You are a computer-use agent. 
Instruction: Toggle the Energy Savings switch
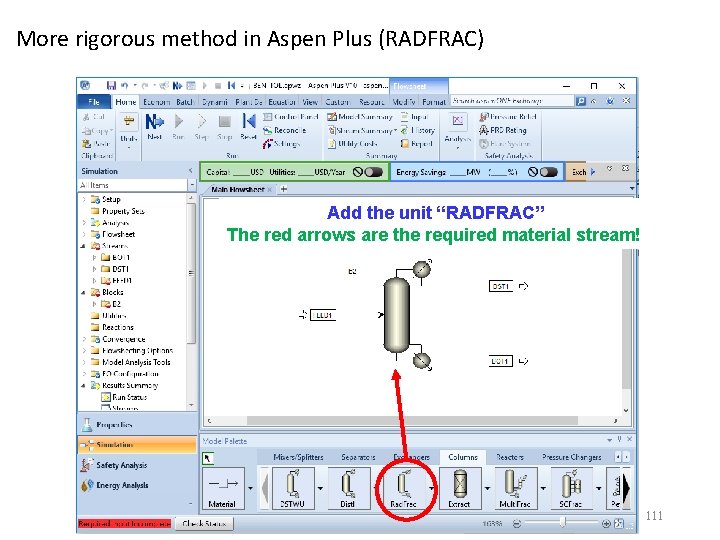tap(548, 172)
